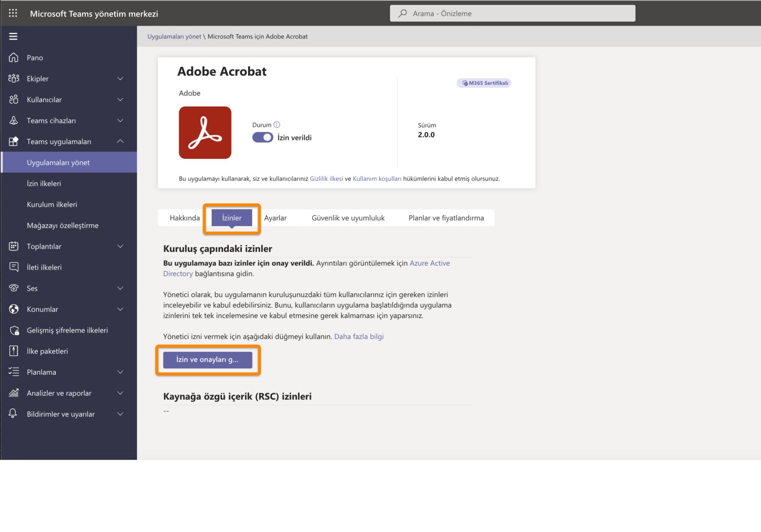
Task: Open the Gizlilik ilkesi link
Action: (326, 179)
